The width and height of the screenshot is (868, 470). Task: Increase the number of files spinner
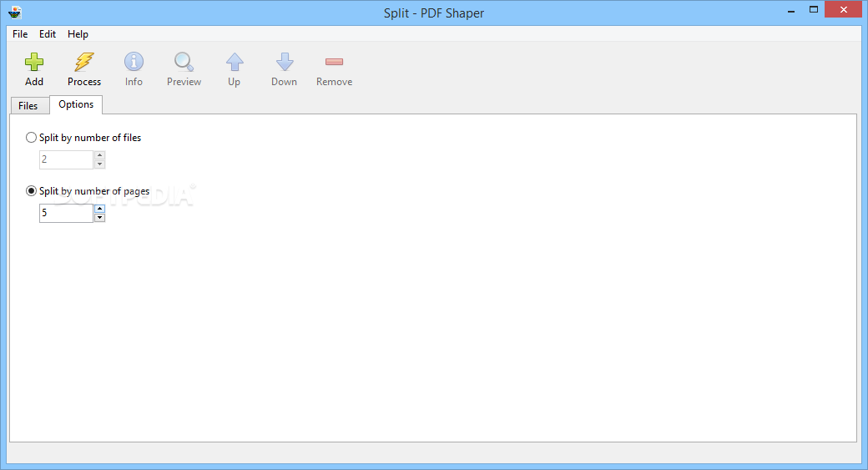(99, 155)
